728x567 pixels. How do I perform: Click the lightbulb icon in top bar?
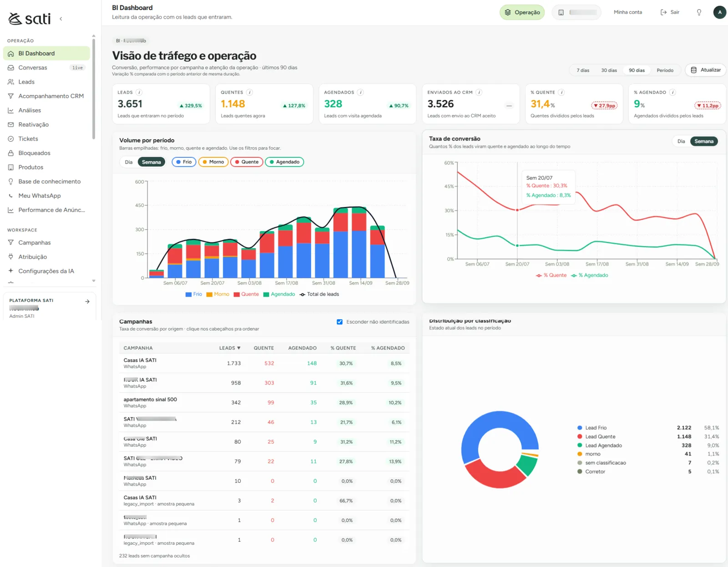click(699, 12)
